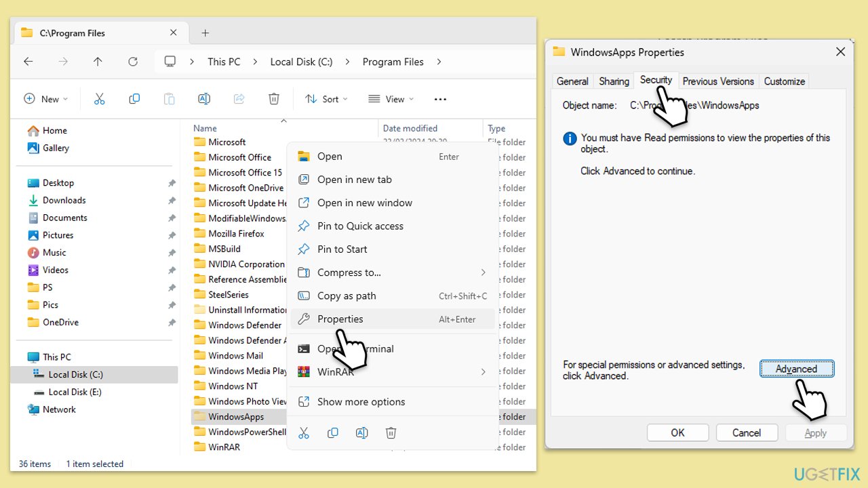Open Videos quick access item
Viewport: 868px width, 488px height.
(48, 270)
